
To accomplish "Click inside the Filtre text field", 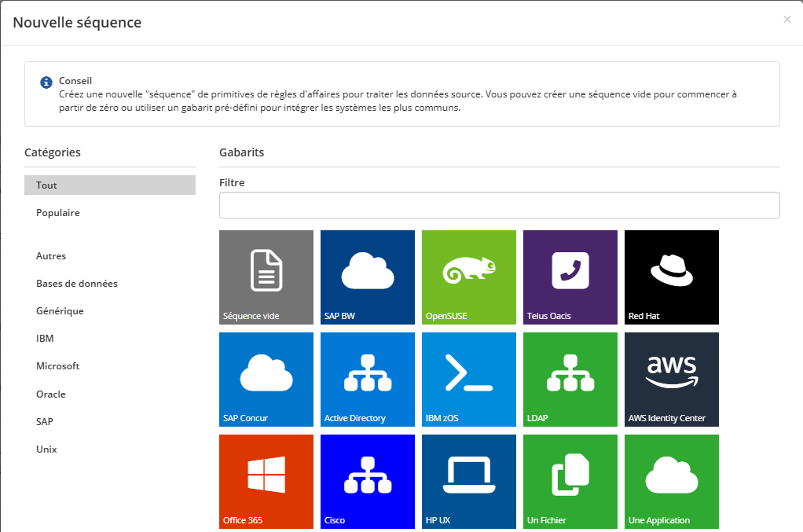I will click(x=499, y=205).
